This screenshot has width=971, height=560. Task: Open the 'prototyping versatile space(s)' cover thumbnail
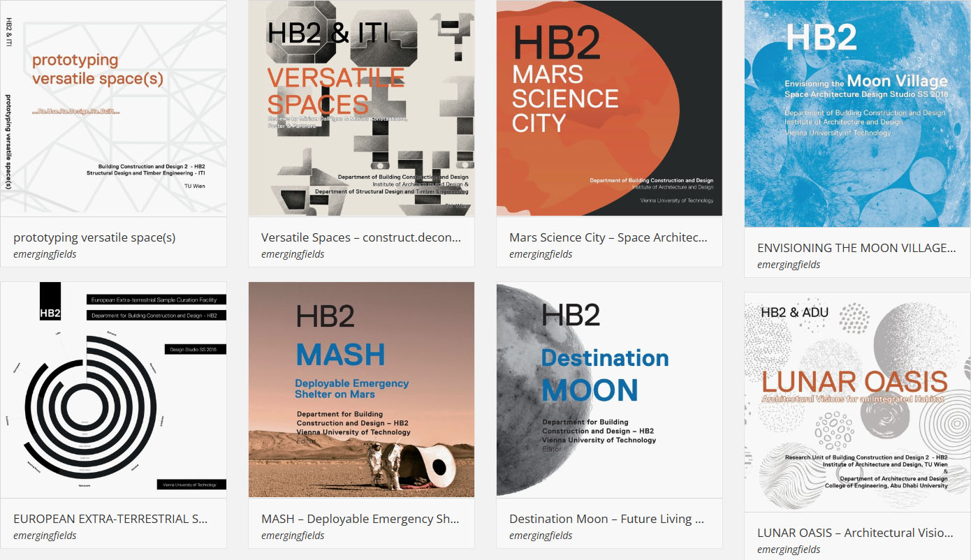(113, 108)
